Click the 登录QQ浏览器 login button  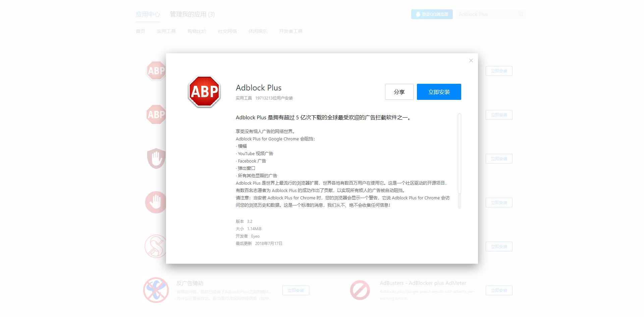[432, 14]
